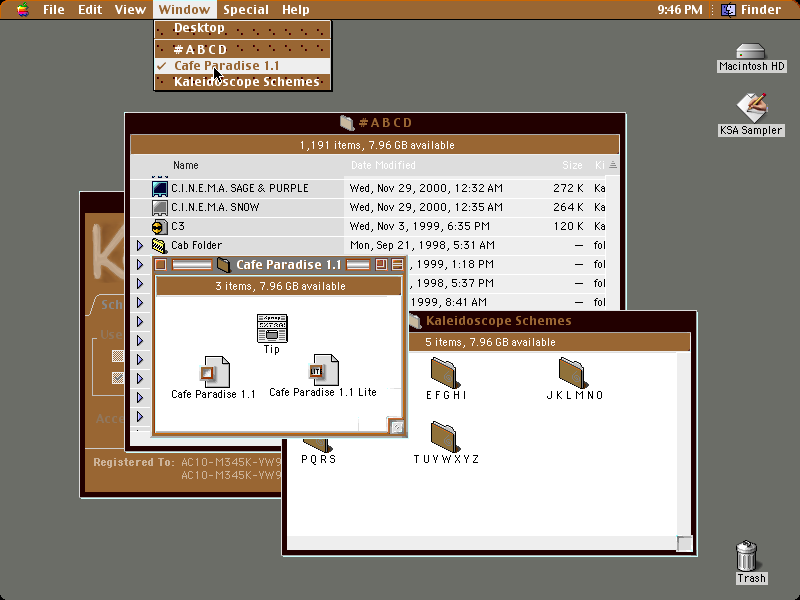This screenshot has height=600, width=800.
Task: Expand the folder row dated 1998, 5:37 PM
Action: [x=140, y=284]
